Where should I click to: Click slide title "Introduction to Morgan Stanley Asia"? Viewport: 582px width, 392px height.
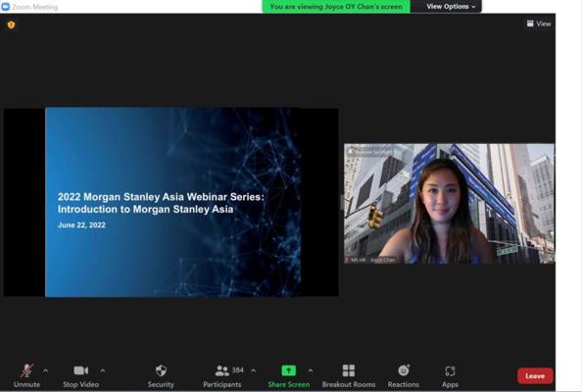[x=145, y=210]
